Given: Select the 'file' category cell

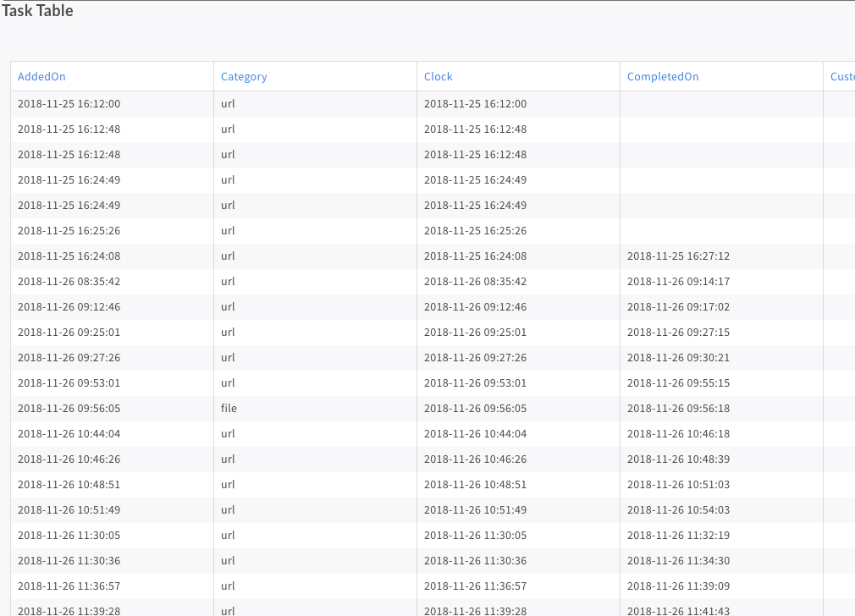Looking at the screenshot, I should pos(229,409).
